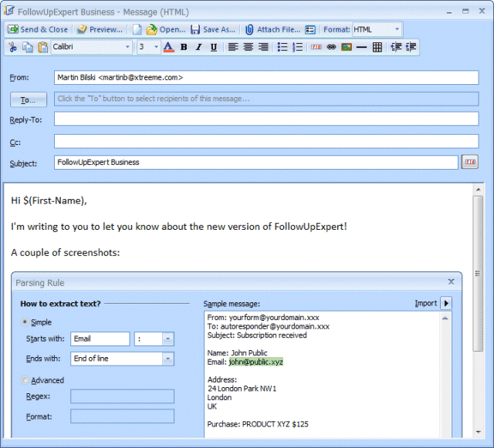
Task: Decrease the paragraph indent
Action: click(x=396, y=47)
